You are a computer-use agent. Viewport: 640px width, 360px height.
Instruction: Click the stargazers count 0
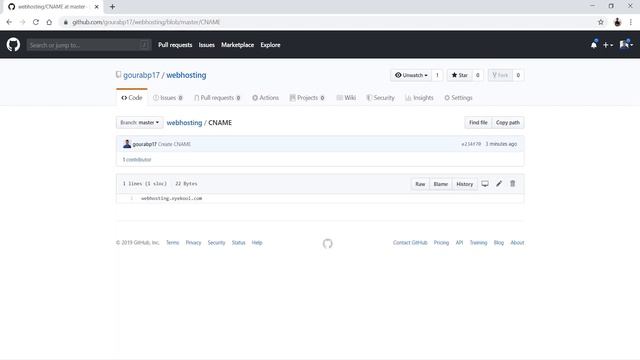click(478, 75)
